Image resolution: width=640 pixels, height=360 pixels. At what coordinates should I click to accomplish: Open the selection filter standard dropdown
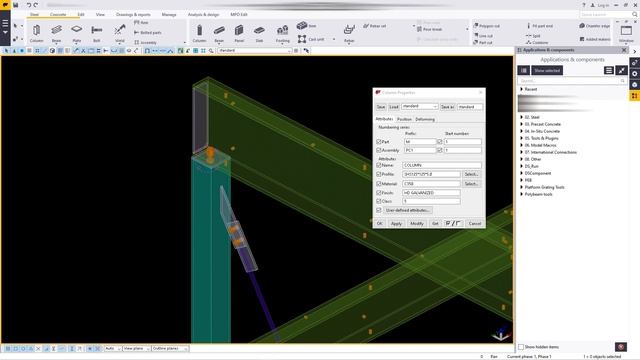(255, 51)
